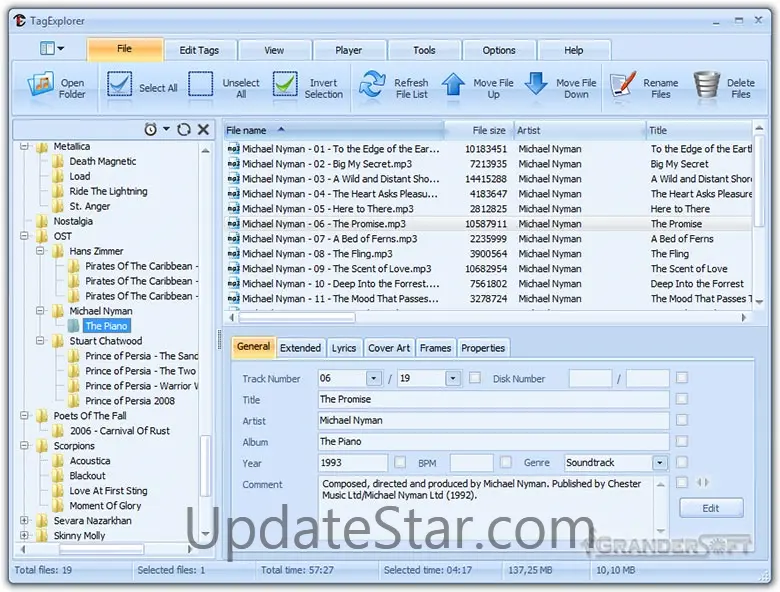Open the layout icon dropdown arrow
Viewport: 780px width, 592px height.
(x=61, y=49)
